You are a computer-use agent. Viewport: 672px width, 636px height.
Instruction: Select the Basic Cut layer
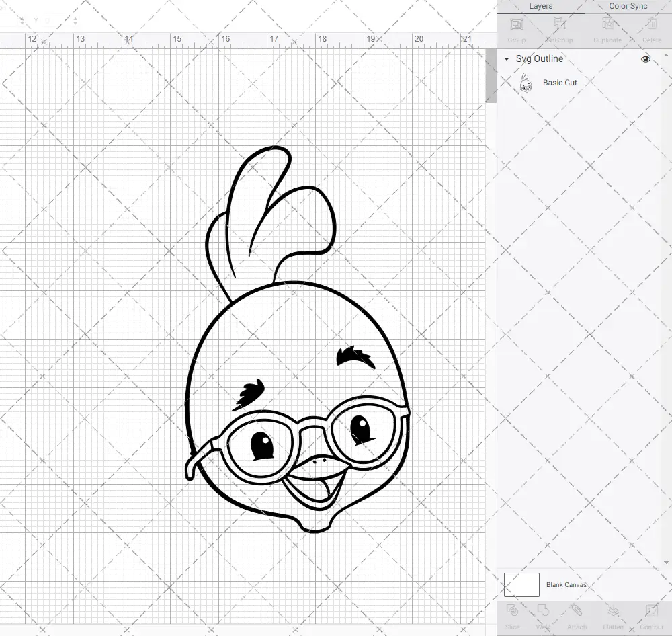point(560,82)
